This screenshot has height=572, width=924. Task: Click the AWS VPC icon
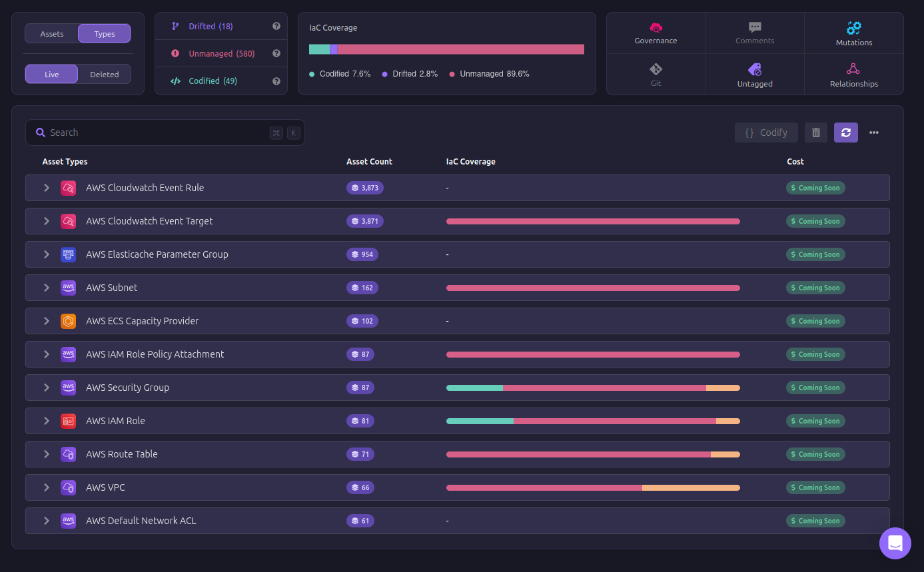pyautogui.click(x=68, y=487)
